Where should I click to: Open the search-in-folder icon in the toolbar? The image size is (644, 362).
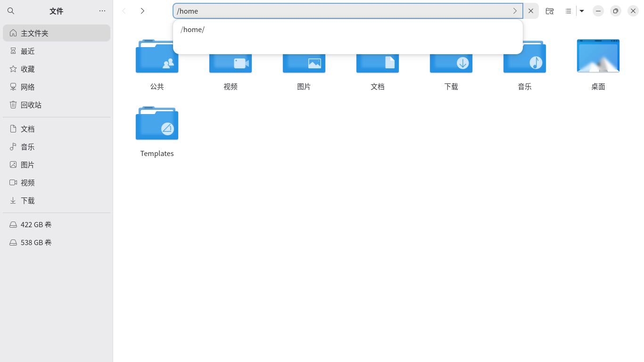(549, 11)
